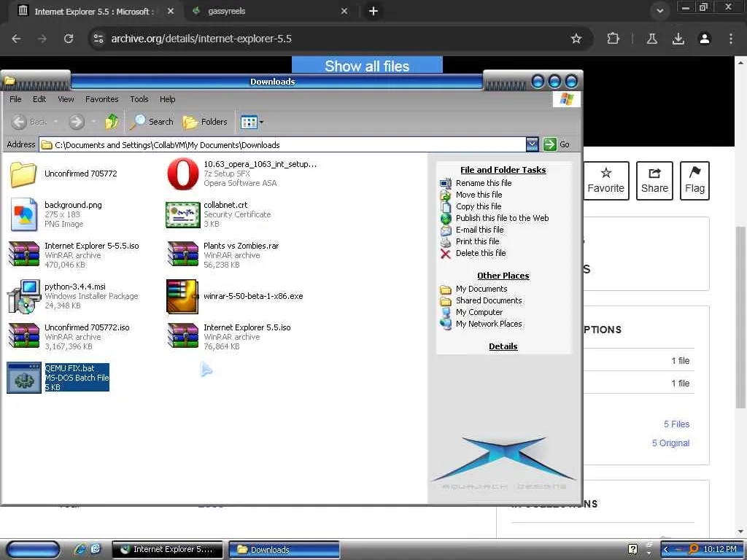Open the 5 Files link
The image size is (747, 560).
(676, 424)
